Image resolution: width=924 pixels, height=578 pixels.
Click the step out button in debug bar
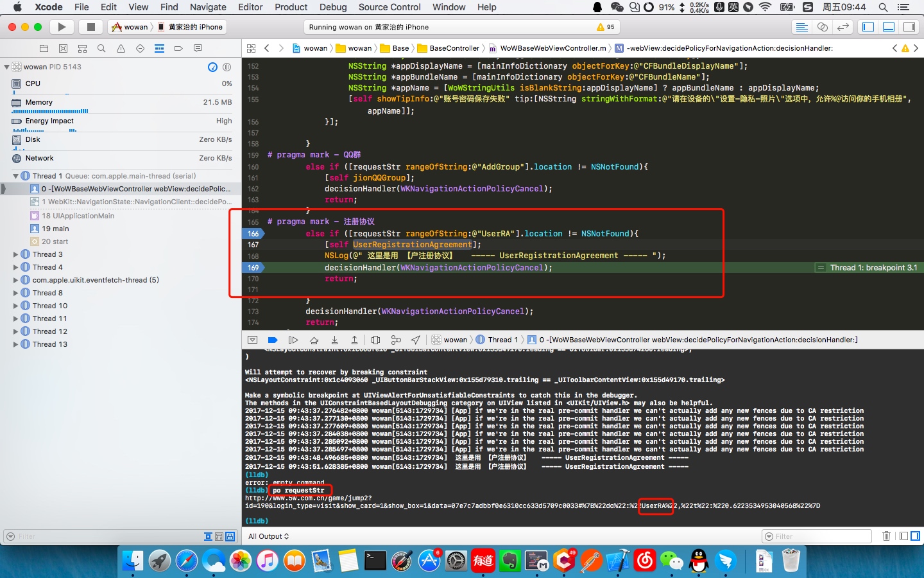pyautogui.click(x=354, y=340)
